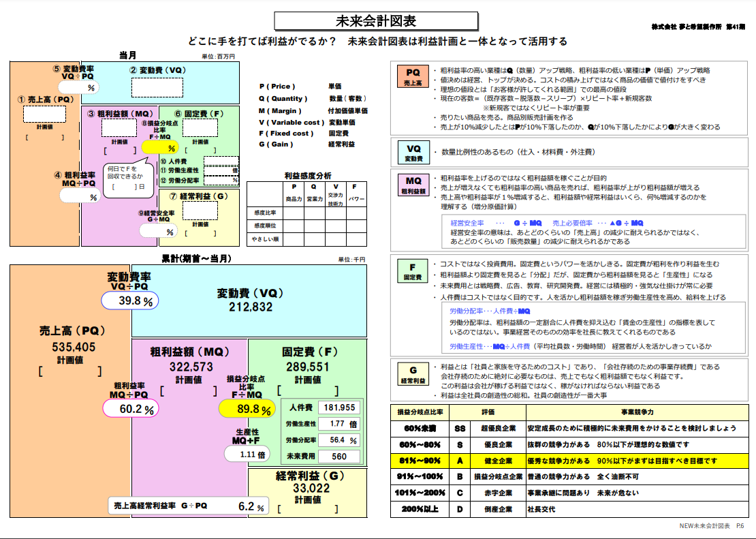The height and width of the screenshot is (539, 756).
Task: Click the green F 固定費 label box
Action: click(x=412, y=271)
